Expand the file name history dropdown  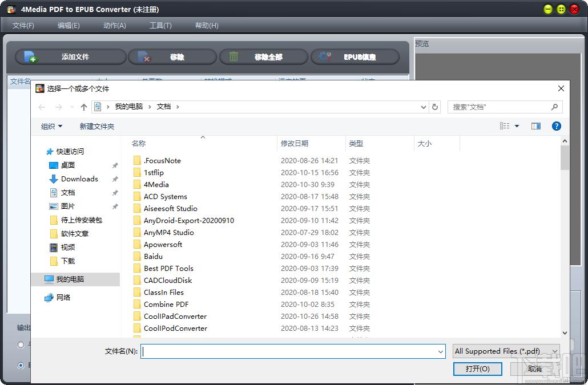tap(441, 351)
